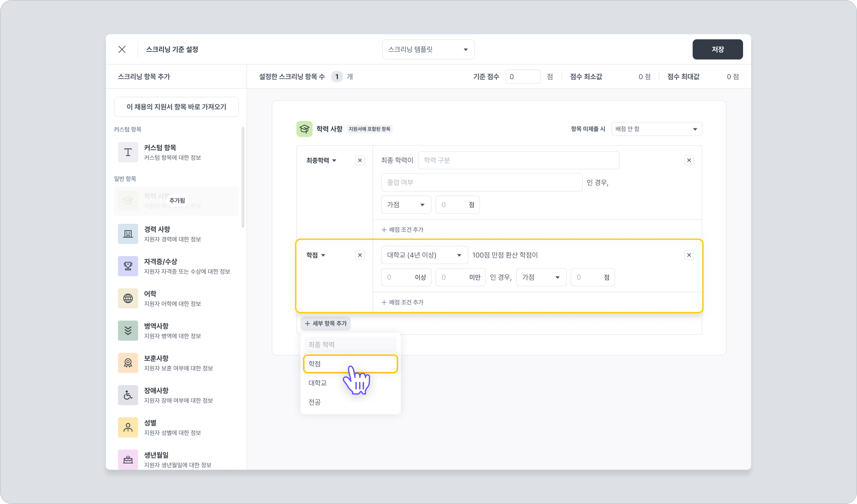The width and height of the screenshot is (857, 504).
Task: Click the 기준 점수 input field
Action: point(523,77)
